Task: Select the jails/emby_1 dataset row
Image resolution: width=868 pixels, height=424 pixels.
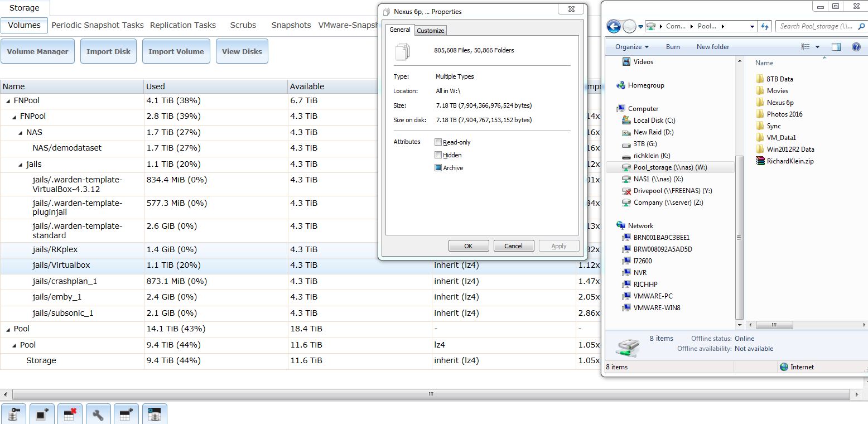Action: pos(300,297)
